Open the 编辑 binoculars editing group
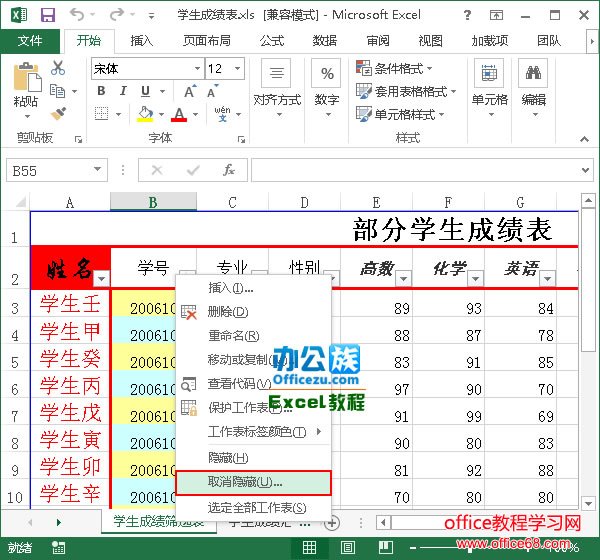 click(533, 85)
